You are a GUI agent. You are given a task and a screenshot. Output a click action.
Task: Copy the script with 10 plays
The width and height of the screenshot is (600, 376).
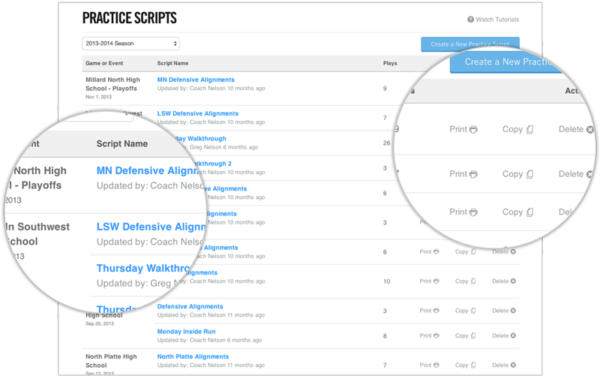click(x=465, y=281)
